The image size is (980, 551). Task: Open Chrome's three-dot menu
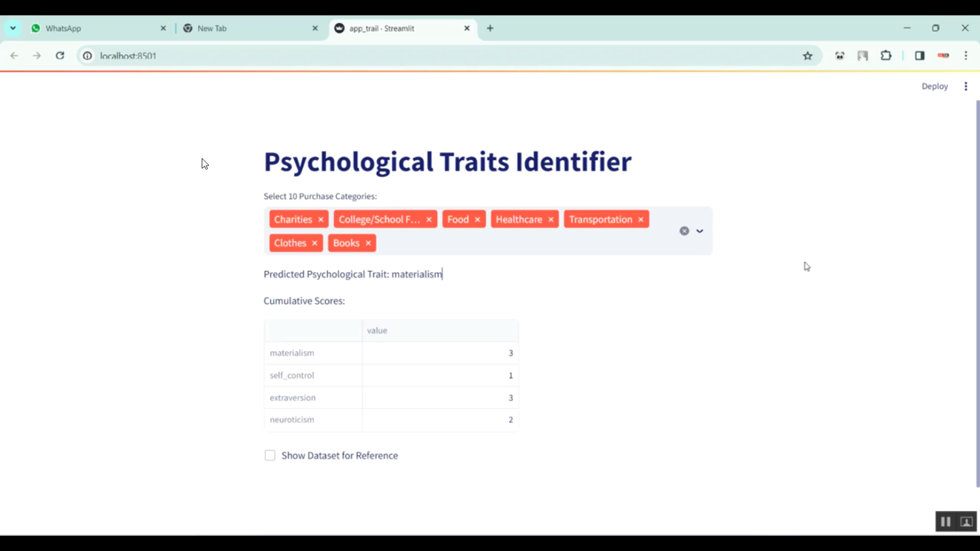click(966, 55)
